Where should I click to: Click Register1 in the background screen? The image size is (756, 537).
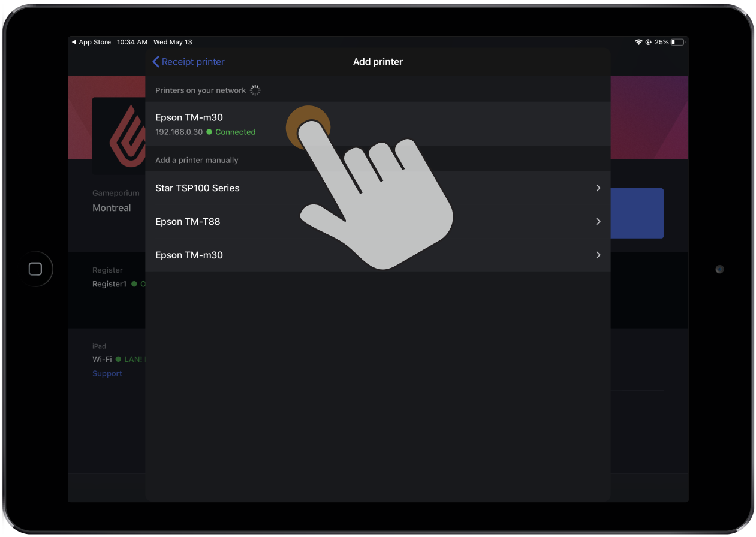(109, 284)
